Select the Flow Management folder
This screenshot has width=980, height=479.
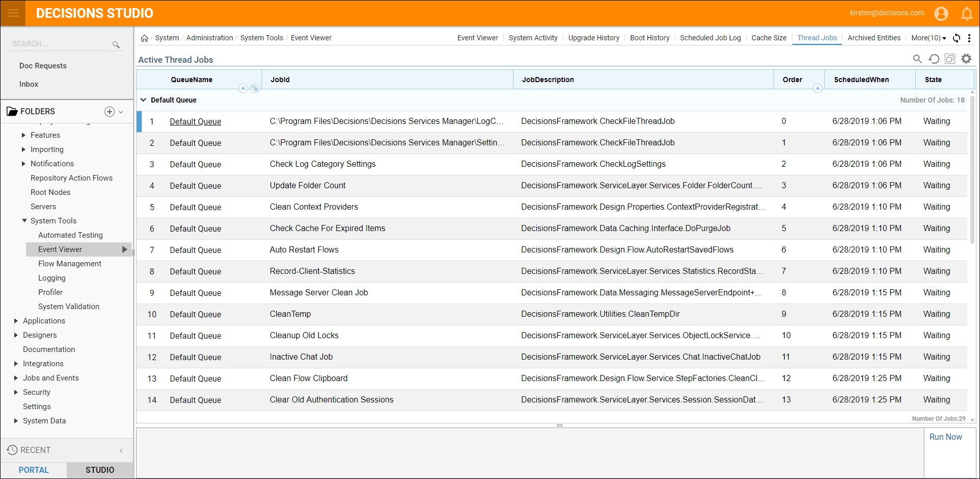[70, 264]
